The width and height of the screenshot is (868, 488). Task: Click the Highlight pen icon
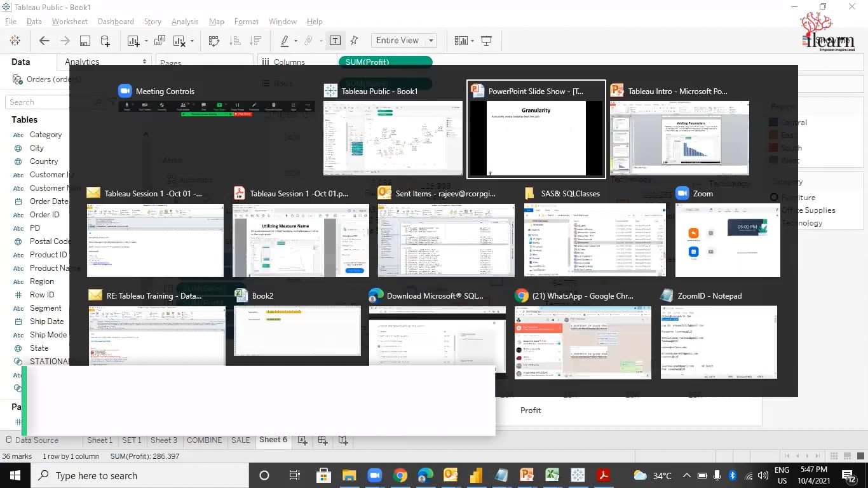click(285, 41)
